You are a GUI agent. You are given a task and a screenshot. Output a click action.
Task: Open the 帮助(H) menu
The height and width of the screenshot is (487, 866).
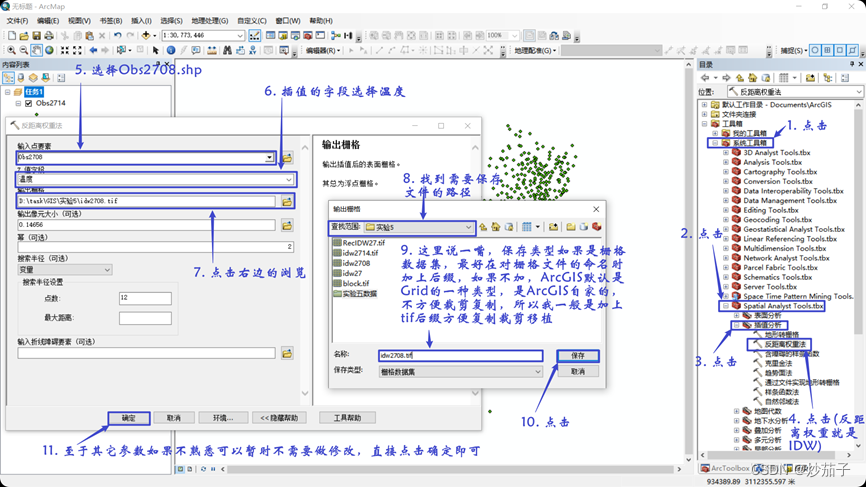tap(321, 20)
